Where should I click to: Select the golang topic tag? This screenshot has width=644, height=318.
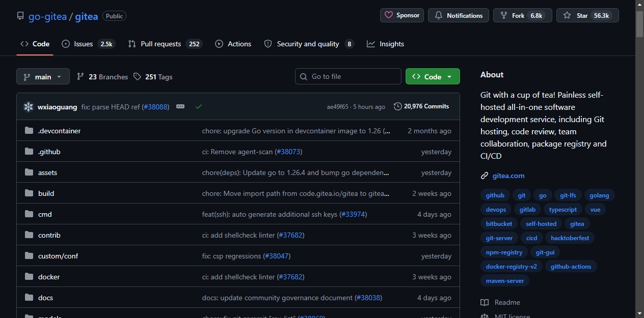599,195
